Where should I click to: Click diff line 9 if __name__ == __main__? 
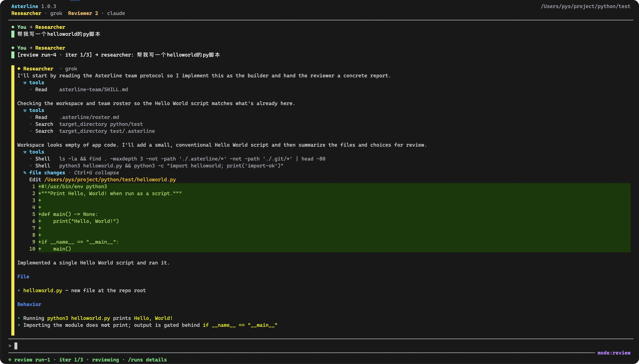[x=330, y=242]
